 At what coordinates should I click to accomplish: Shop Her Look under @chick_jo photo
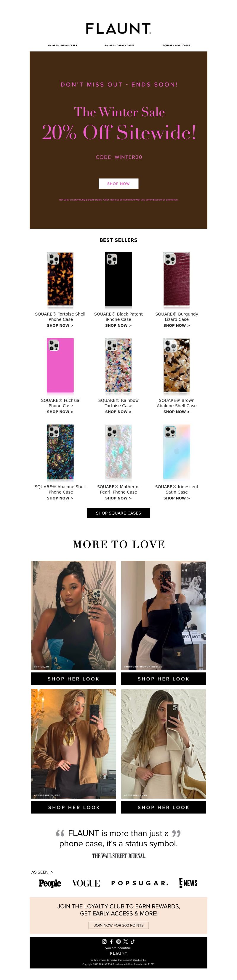(x=73, y=679)
